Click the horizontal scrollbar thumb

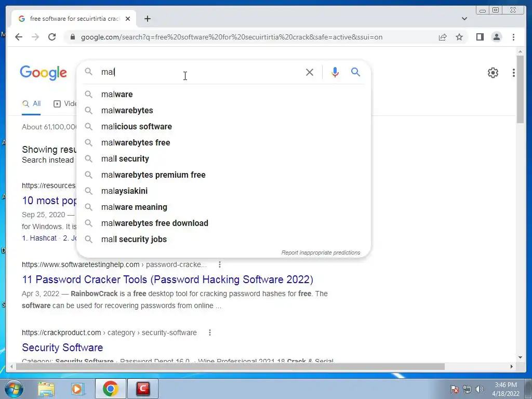pyautogui.click(x=230, y=366)
